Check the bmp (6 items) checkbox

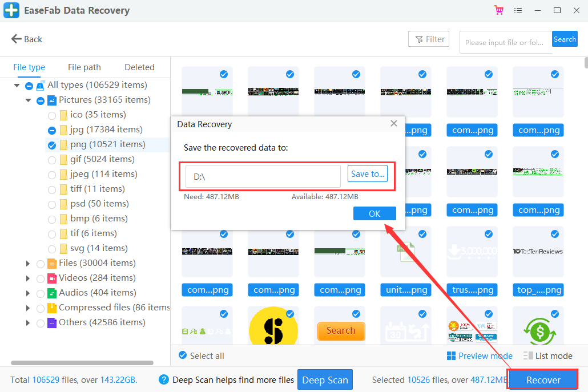[52, 219]
